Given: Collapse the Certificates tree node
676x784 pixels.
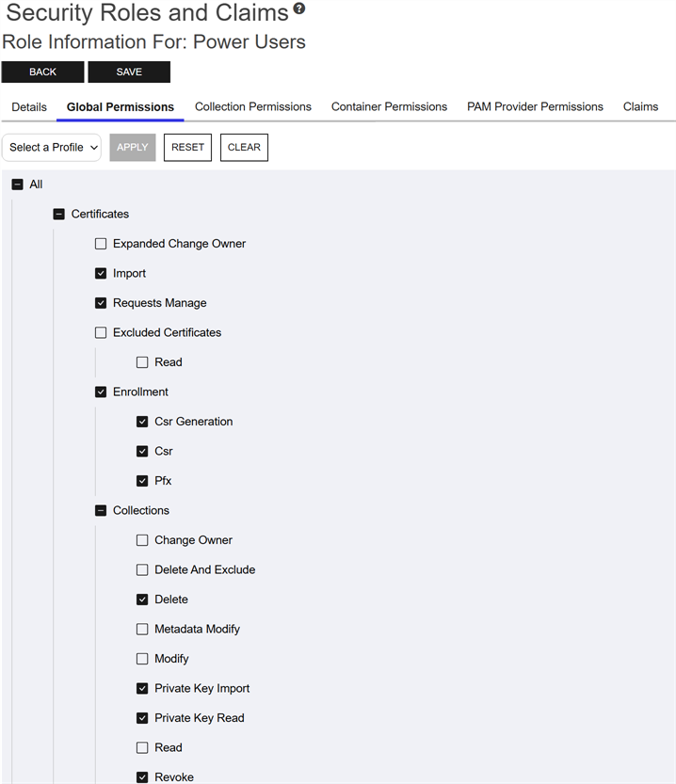Looking at the screenshot, I should [x=59, y=215].
